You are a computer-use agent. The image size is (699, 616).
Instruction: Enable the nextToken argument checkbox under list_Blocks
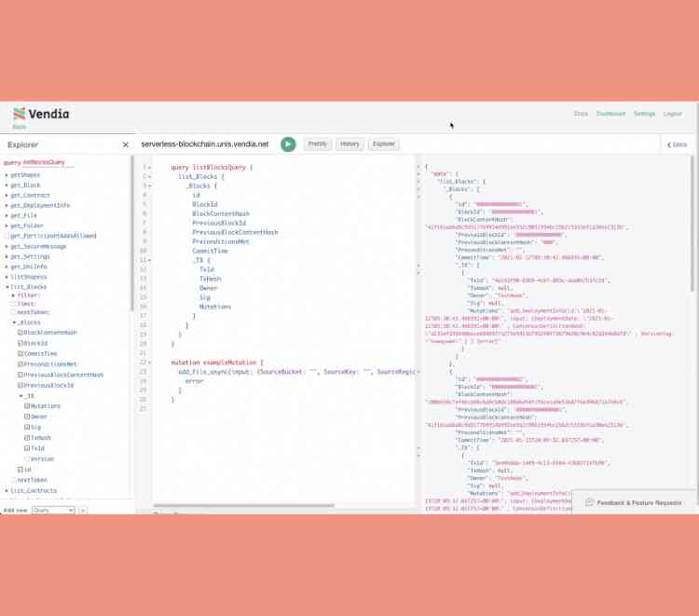[13, 312]
